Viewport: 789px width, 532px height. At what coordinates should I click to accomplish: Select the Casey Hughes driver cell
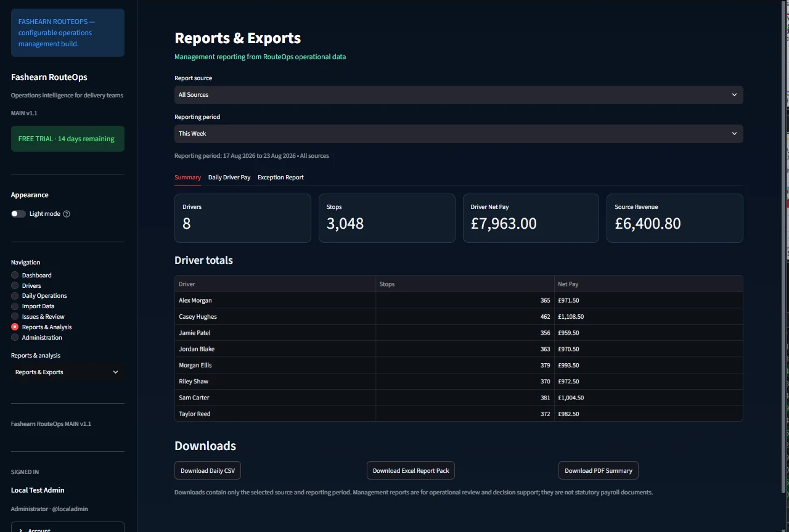[x=276, y=316]
